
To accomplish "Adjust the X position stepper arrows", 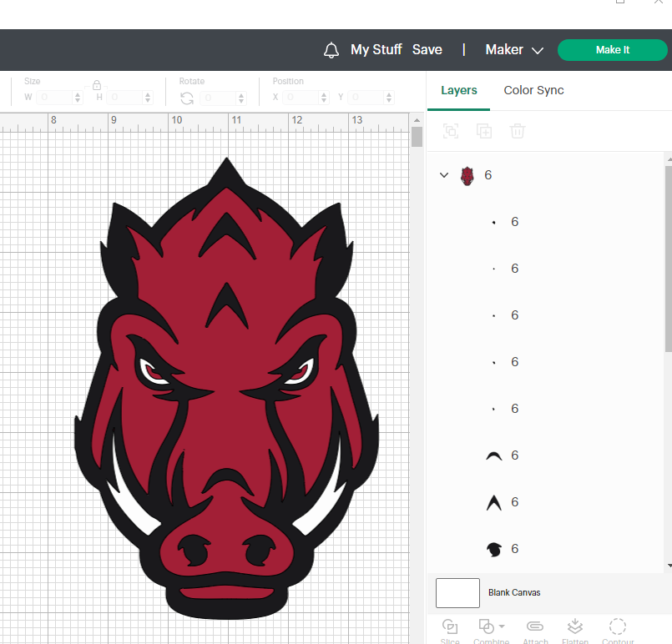I will [x=324, y=98].
